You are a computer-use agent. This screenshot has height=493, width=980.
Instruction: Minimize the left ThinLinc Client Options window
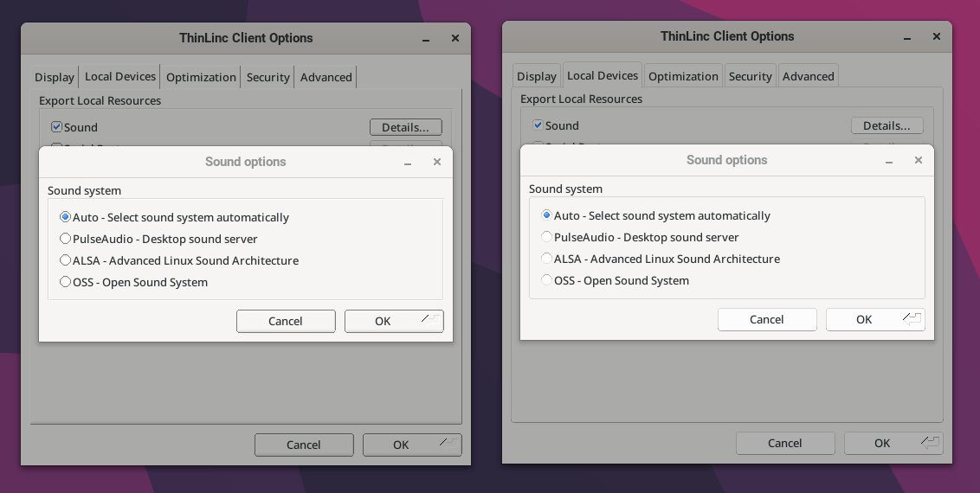426,39
